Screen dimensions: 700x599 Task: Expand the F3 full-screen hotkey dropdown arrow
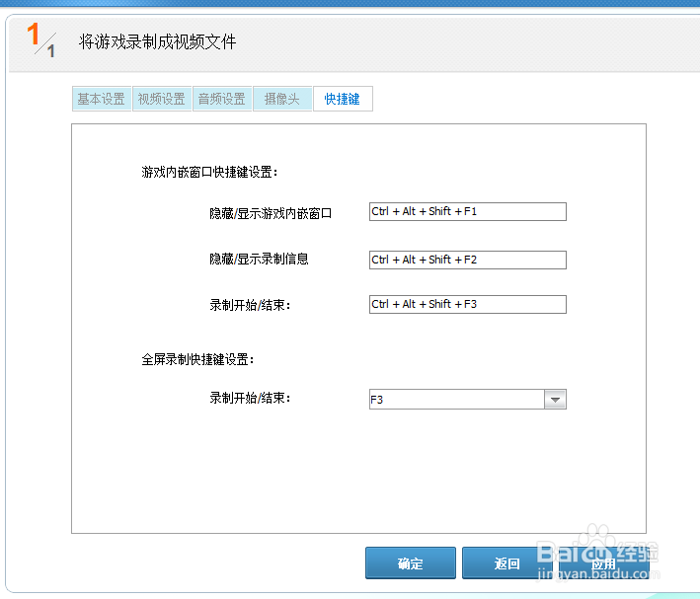point(555,399)
